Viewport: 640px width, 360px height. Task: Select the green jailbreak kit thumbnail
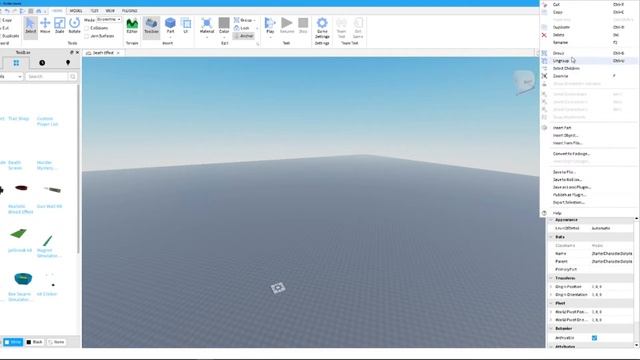click(18, 234)
